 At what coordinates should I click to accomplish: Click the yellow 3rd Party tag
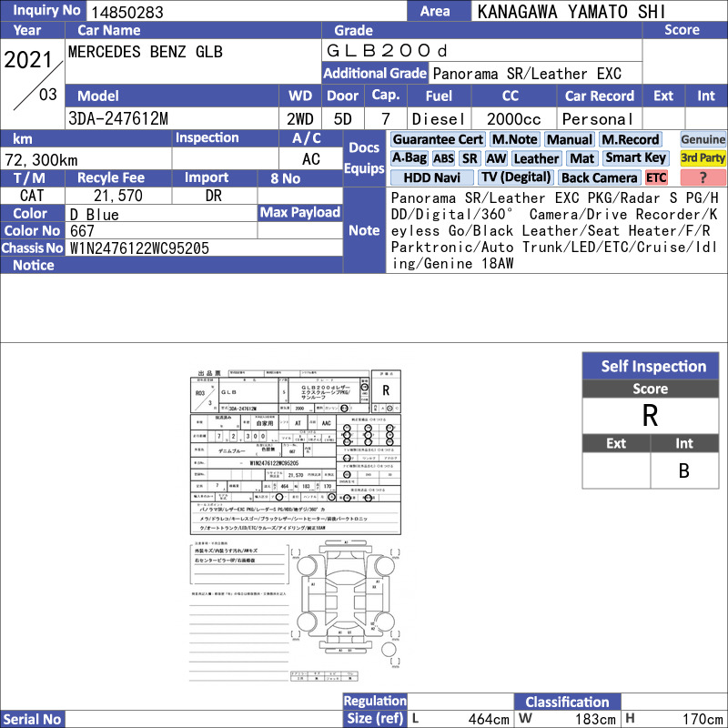(703, 158)
